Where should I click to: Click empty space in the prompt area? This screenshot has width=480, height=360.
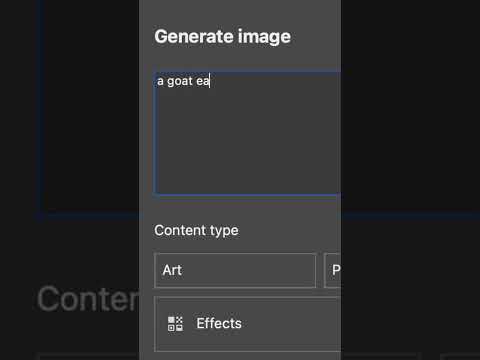[x=247, y=143]
